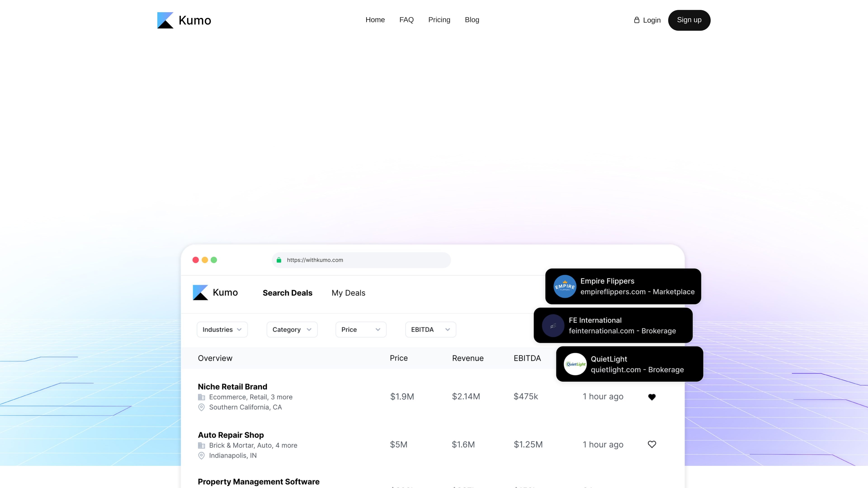Click the yellow window dot
Screen dimensions: 868x488
tap(205, 260)
